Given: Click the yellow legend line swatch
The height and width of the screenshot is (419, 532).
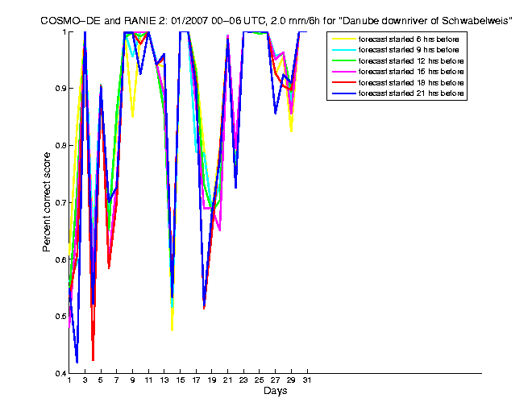Looking at the screenshot, I should [344, 39].
